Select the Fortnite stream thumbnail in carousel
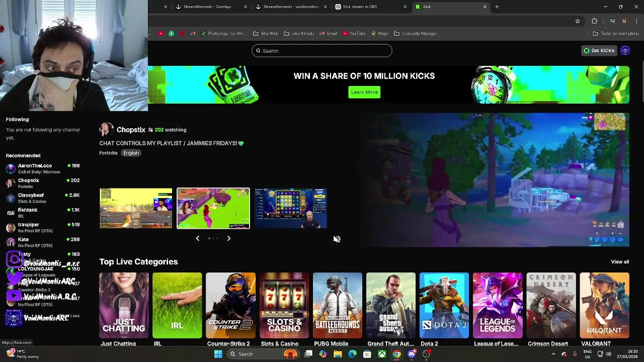This screenshot has height=362, width=644. click(x=213, y=209)
